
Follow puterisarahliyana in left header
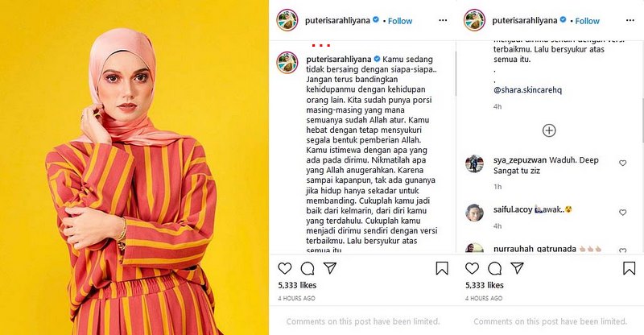pos(400,21)
